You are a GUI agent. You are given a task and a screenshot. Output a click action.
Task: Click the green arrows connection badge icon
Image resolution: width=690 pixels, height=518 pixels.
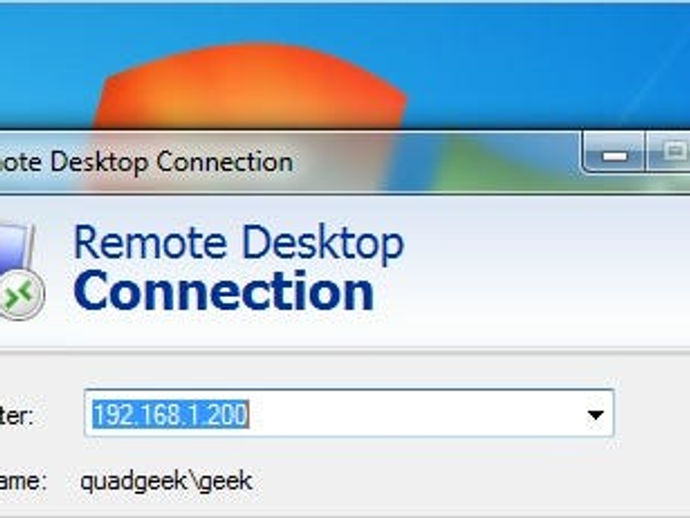pos(21,294)
